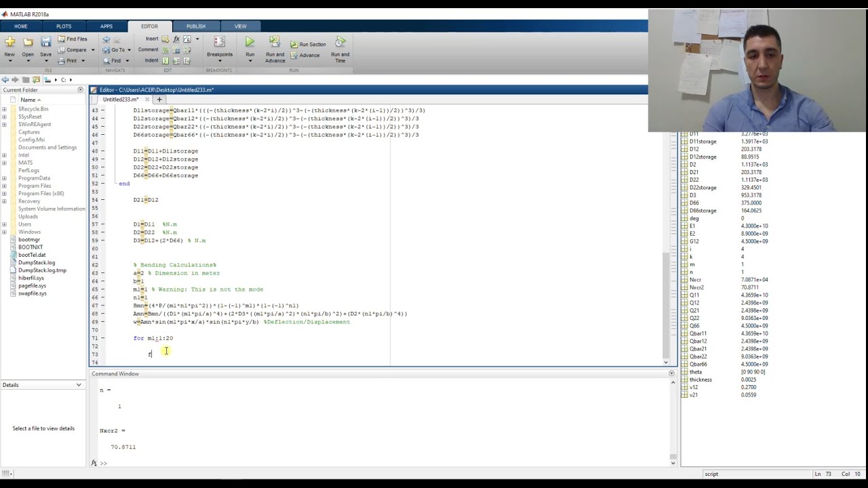This screenshot has height=488, width=868.
Task: Click the Run and Advance icon
Action: (275, 42)
